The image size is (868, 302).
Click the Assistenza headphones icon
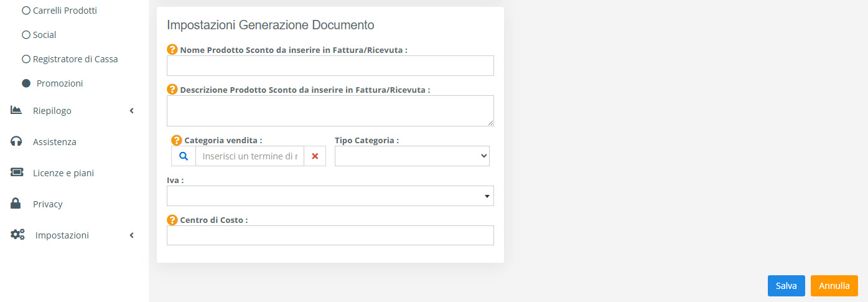point(16,141)
